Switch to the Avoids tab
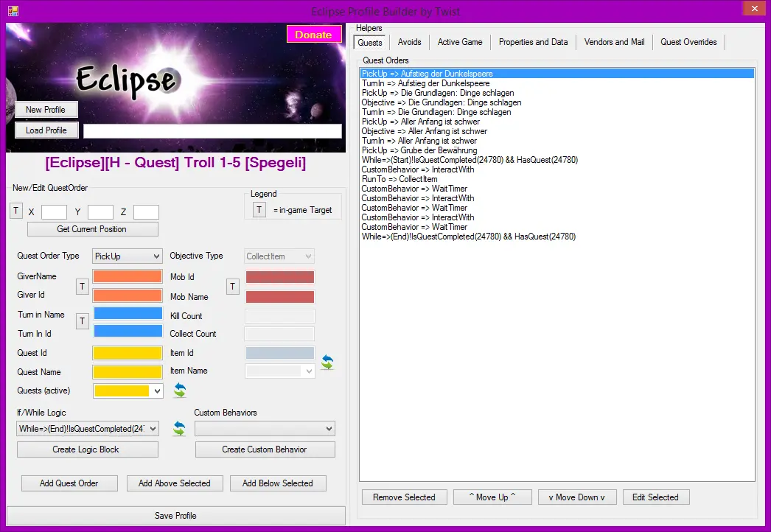Viewport: 771px width, 532px height. tap(409, 42)
